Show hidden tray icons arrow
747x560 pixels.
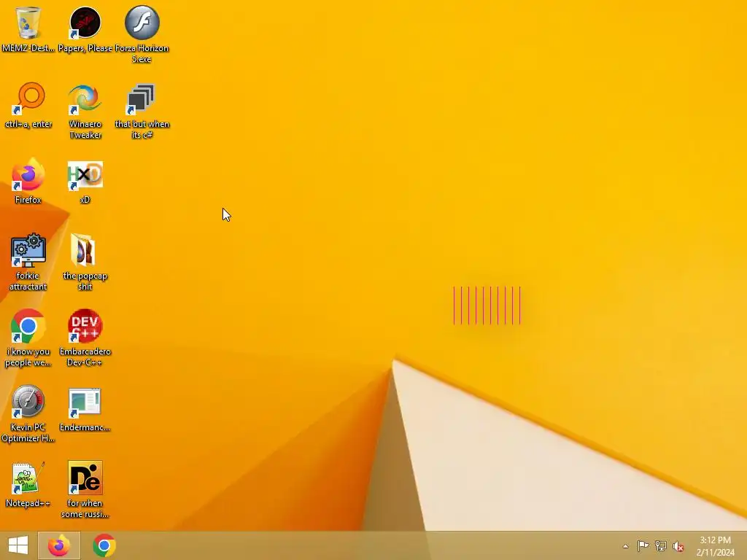coord(625,546)
